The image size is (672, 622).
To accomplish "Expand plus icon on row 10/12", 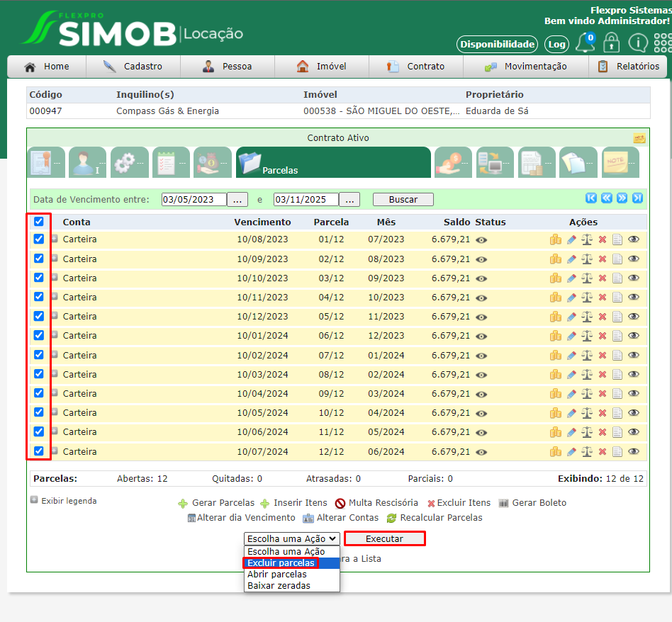I will point(55,412).
